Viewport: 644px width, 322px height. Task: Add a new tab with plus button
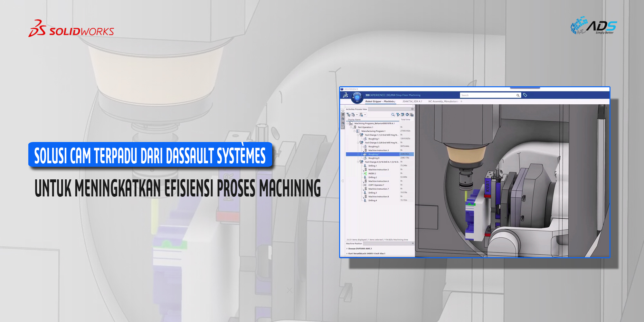coord(461,101)
